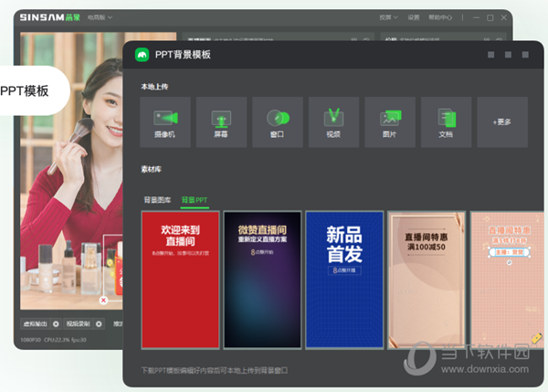Click the 虚拟输出 button
The width and height of the screenshot is (548, 392).
pyautogui.click(x=36, y=323)
